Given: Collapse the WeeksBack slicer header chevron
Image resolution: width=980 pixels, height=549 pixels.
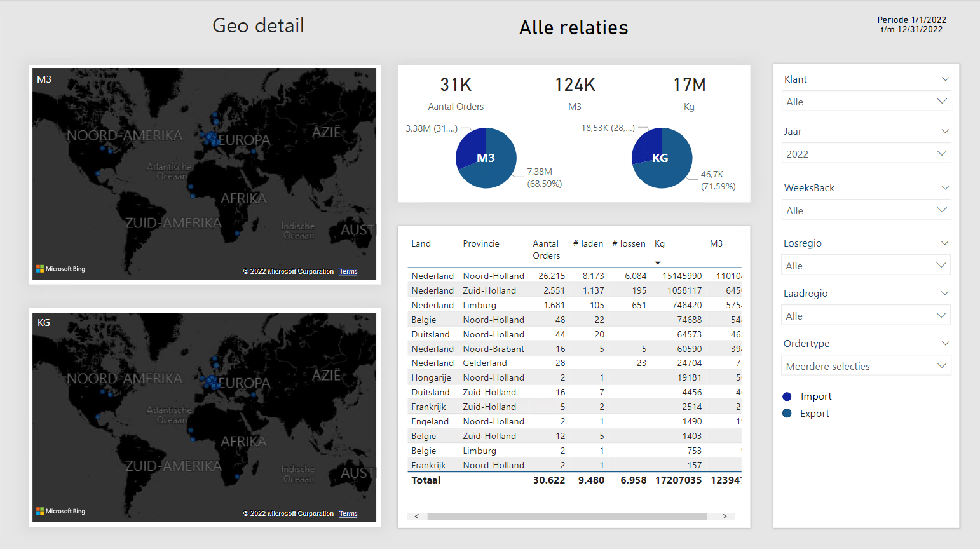Looking at the screenshot, I should tap(945, 188).
